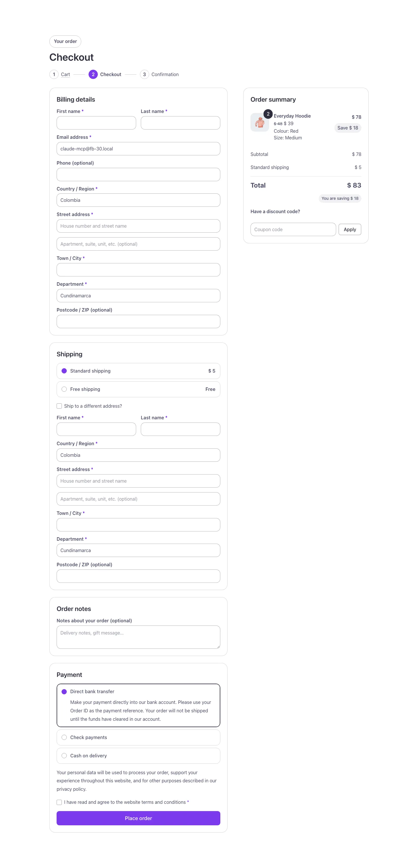418x868 pixels.
Task: Open shipping Country / Region dropdown
Action: click(x=138, y=455)
